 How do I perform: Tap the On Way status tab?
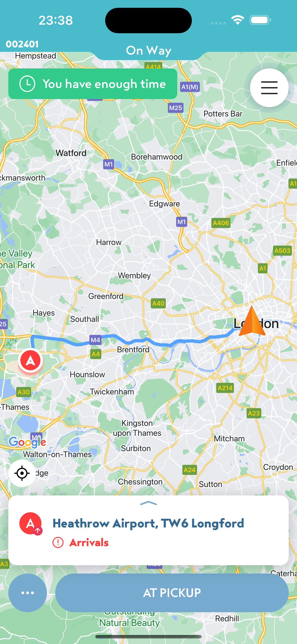click(148, 50)
